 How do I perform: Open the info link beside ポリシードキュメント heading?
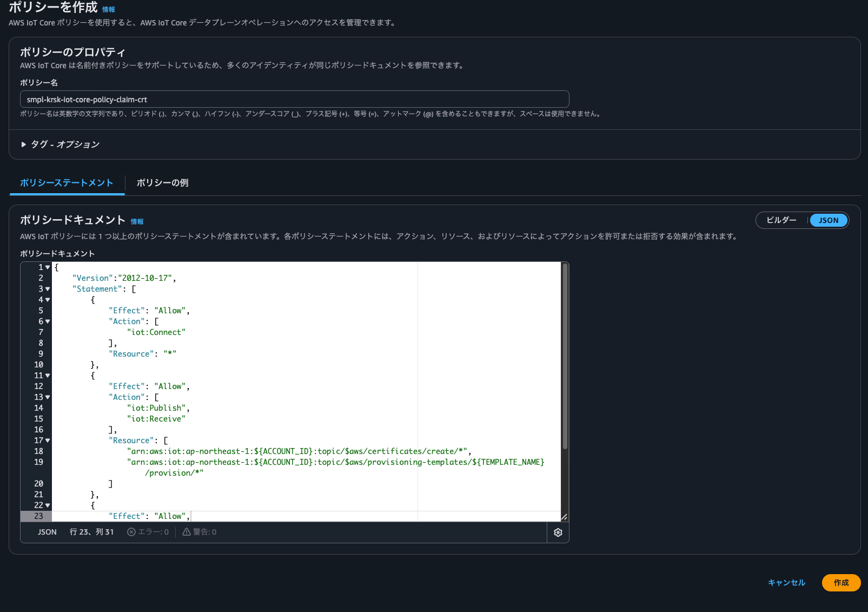[x=137, y=222]
